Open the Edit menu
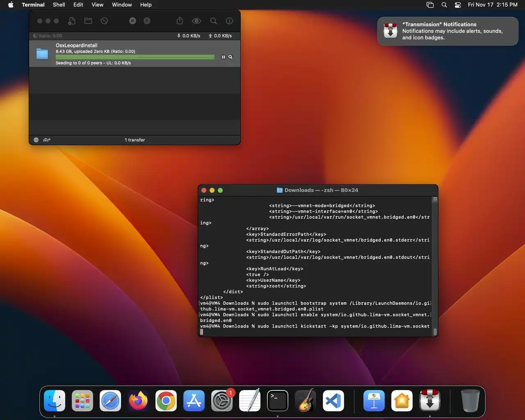This screenshot has height=420, width=525. pyautogui.click(x=78, y=5)
